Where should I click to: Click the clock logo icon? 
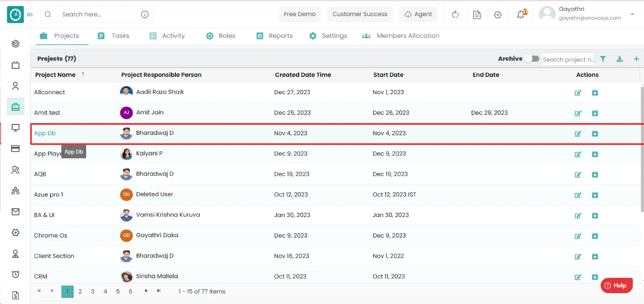[x=15, y=14]
